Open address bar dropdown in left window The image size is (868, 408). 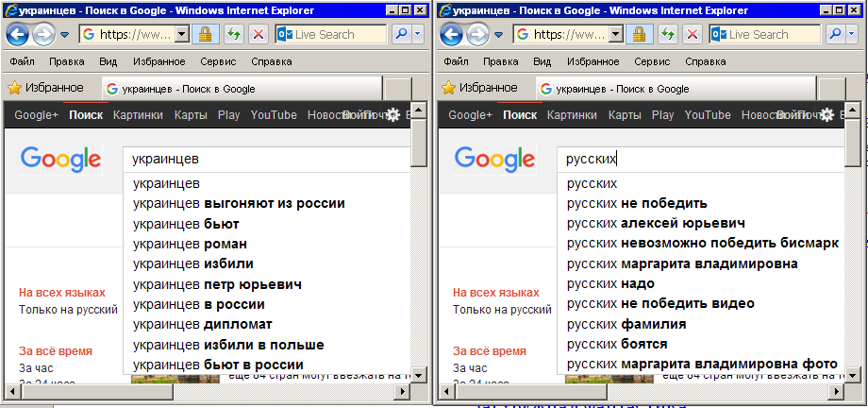pyautogui.click(x=182, y=35)
